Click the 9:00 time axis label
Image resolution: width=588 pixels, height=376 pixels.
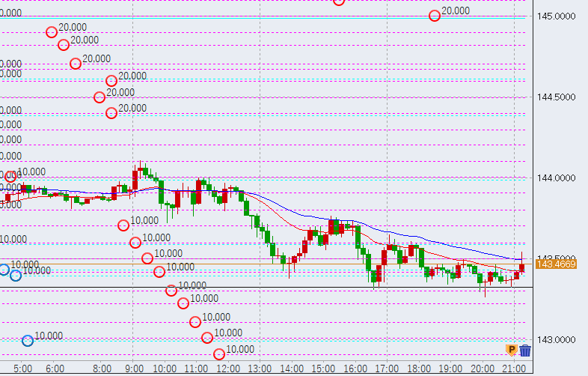click(x=134, y=369)
